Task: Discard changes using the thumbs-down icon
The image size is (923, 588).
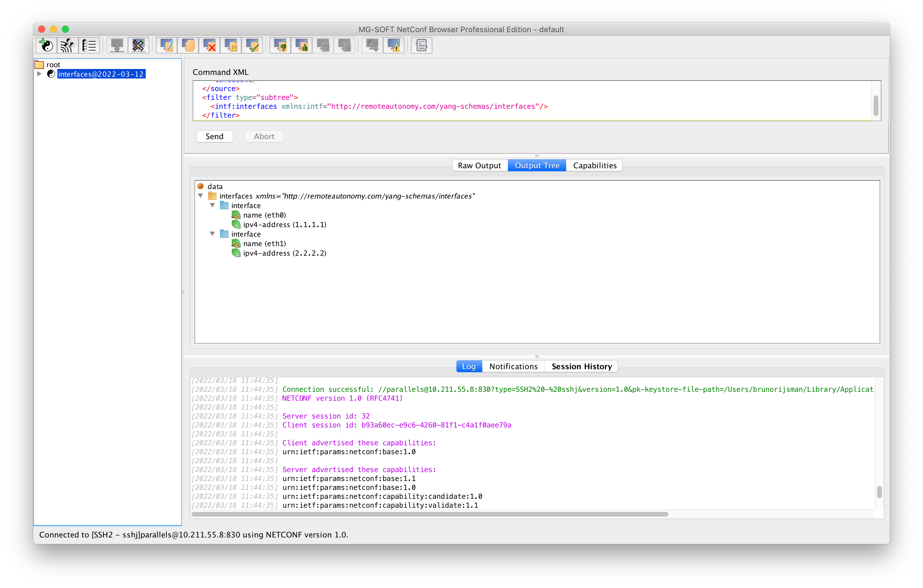Action: point(280,45)
